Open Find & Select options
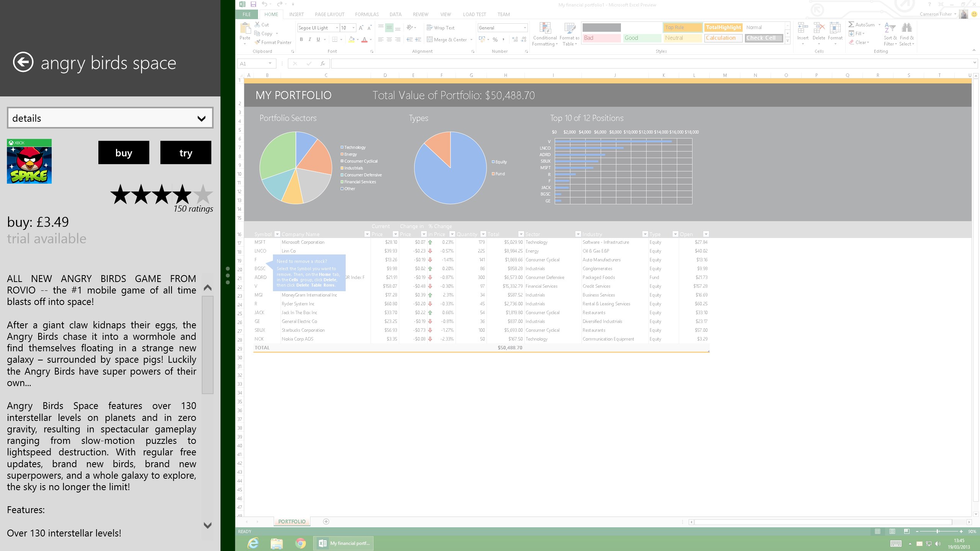The width and height of the screenshot is (980, 551). (906, 34)
